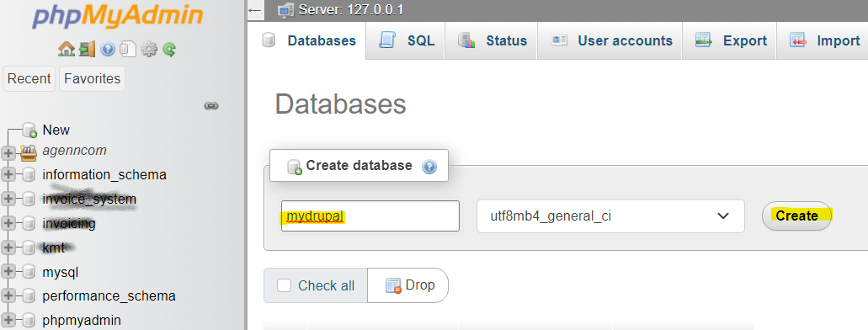Open the information_schema database
Image resolution: width=868 pixels, height=330 pixels.
pyautogui.click(x=104, y=175)
